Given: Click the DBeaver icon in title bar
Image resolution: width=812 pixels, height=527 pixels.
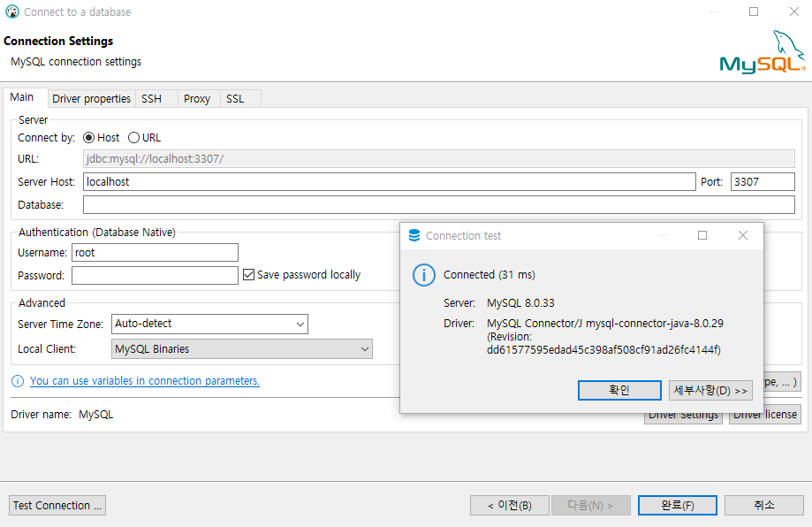Looking at the screenshot, I should [11, 11].
